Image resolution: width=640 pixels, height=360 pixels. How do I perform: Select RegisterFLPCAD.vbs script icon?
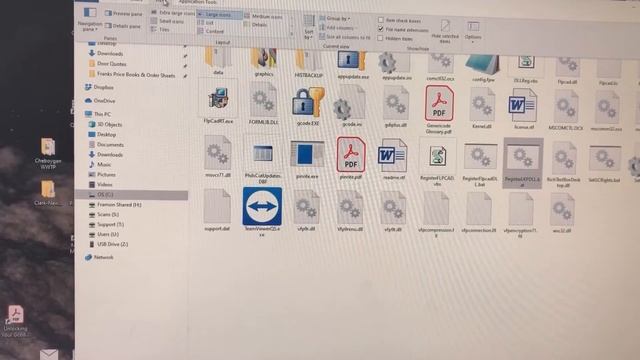click(438, 161)
